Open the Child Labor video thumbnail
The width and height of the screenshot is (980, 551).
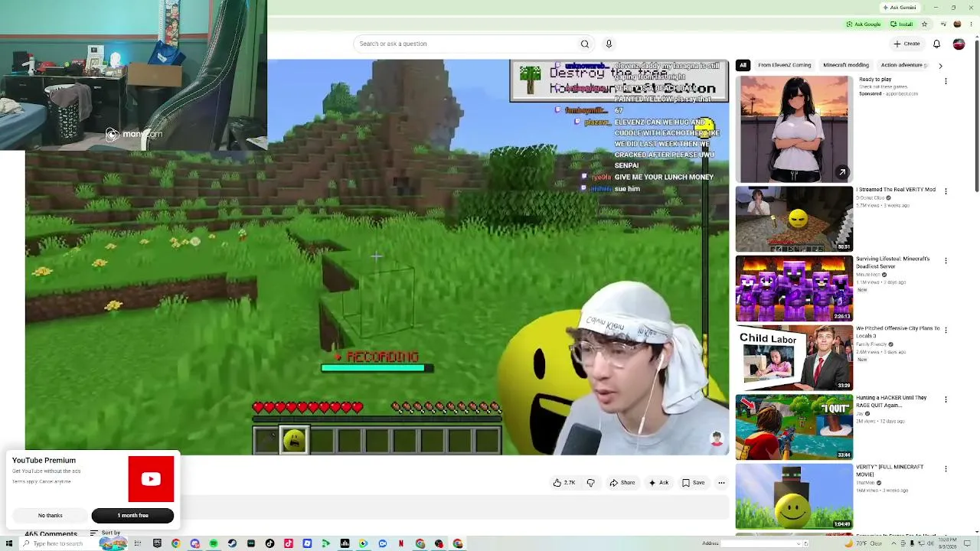coord(794,357)
